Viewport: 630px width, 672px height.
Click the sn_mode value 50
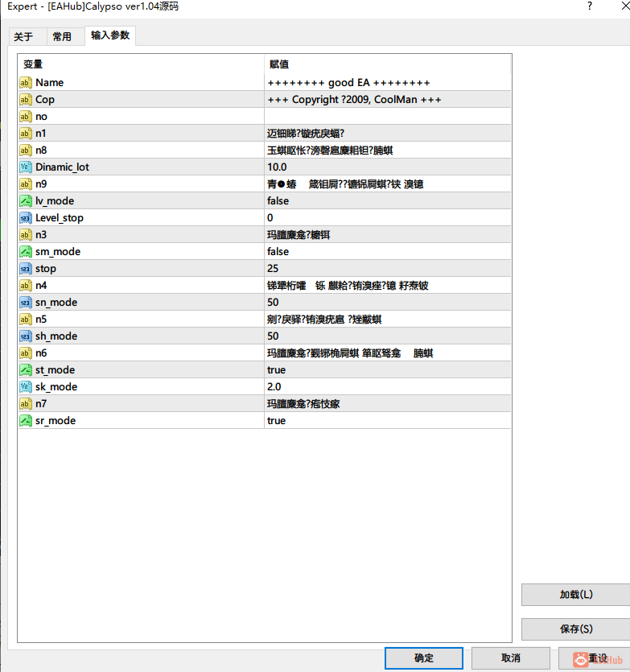pos(273,303)
